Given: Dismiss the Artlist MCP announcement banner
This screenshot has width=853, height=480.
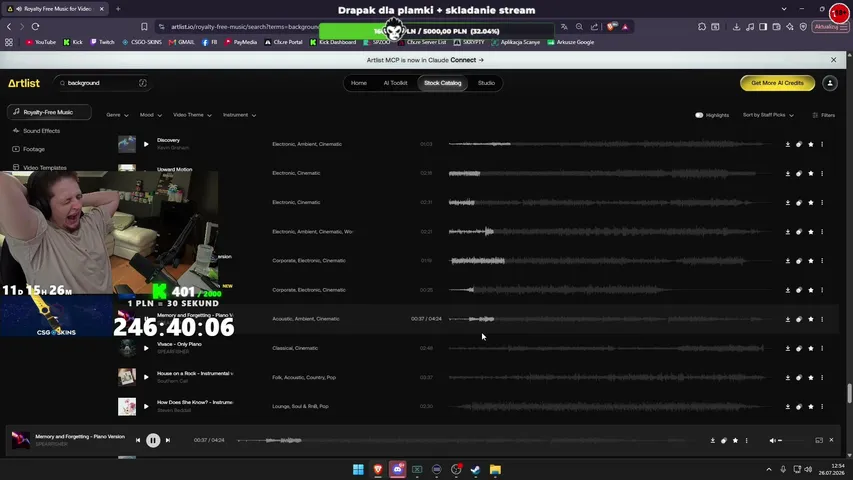Looking at the screenshot, I should 833,60.
